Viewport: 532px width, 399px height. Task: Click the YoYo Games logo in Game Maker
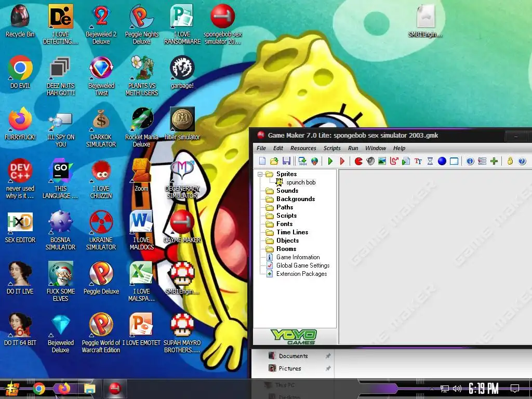(294, 337)
